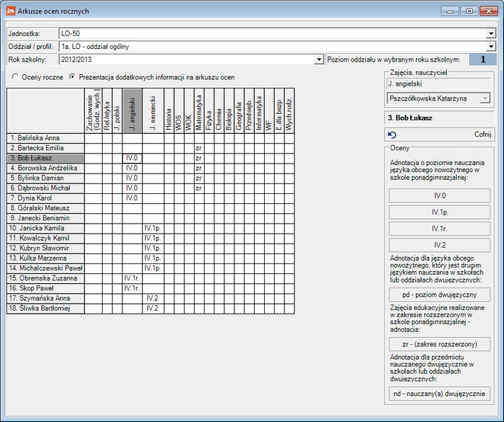This screenshot has width=504, height=422.
Task: Click the Poziom oddziału value 1 box
Action: [483, 59]
